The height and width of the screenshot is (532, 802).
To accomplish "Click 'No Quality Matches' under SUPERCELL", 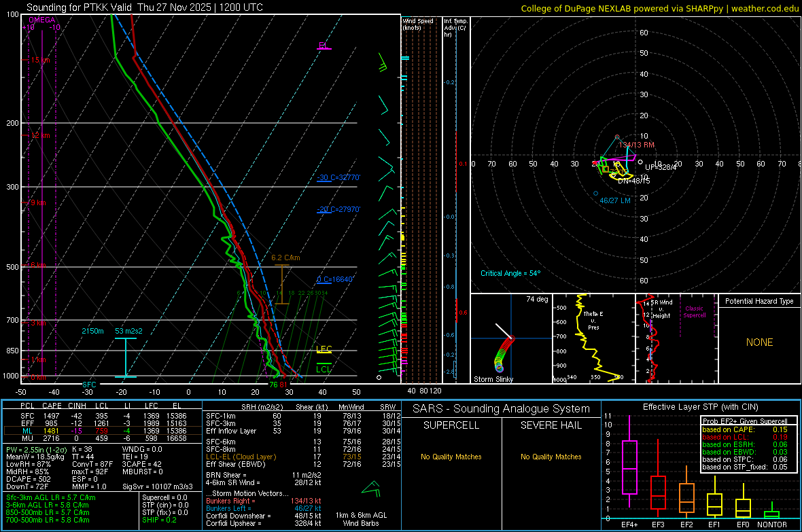I will [451, 457].
